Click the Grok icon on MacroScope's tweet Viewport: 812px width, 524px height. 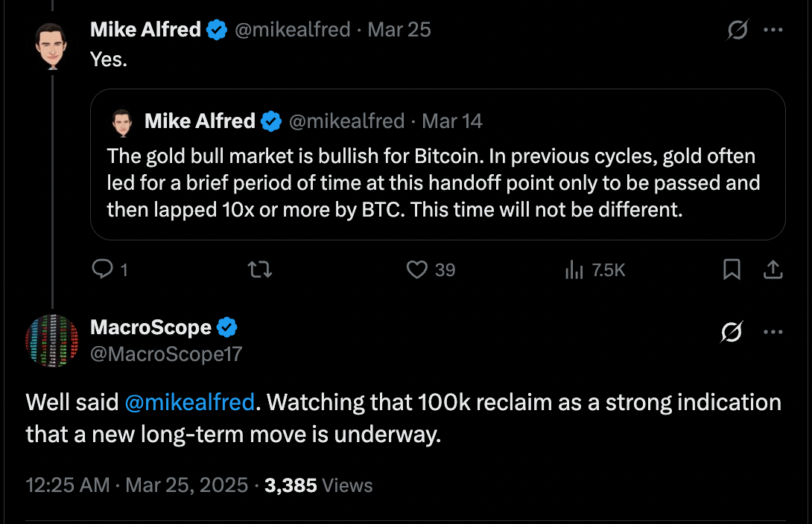tap(732, 333)
